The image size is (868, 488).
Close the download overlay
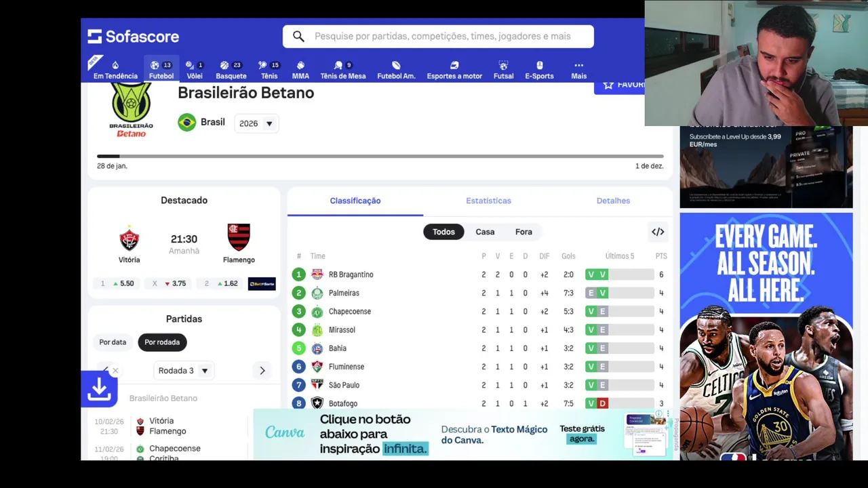[x=115, y=371]
